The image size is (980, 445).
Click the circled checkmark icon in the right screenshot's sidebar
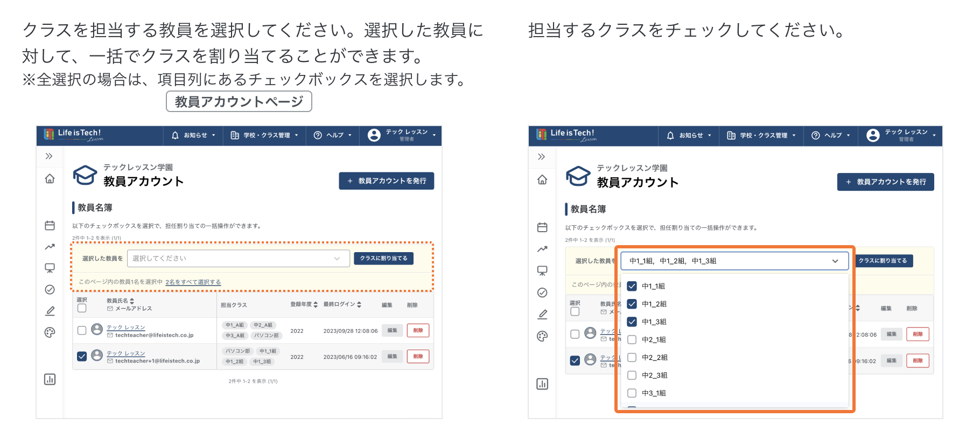tap(542, 293)
